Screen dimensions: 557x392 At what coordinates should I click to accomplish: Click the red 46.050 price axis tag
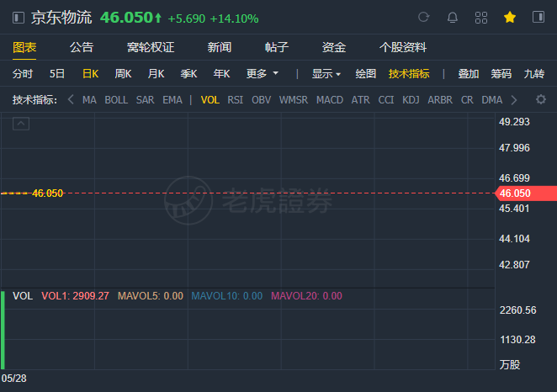pos(526,193)
